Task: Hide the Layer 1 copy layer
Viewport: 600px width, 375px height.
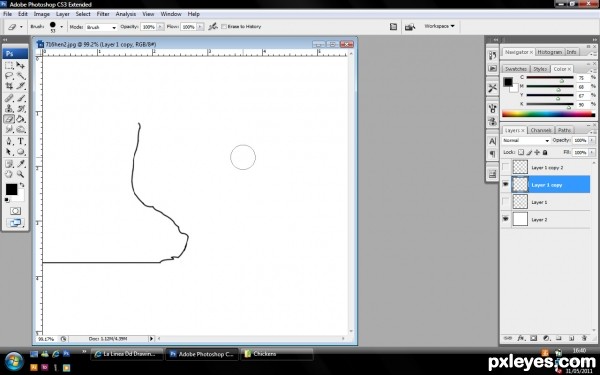Action: click(505, 184)
